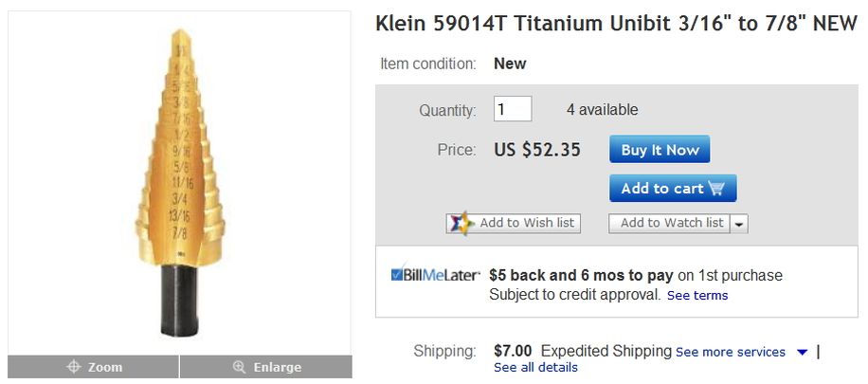Open the See terms link
Image resolution: width=868 pixels, height=384 pixels.
click(x=697, y=295)
